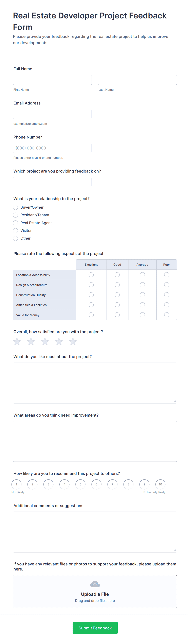188x644 pixels.
Task: Submit the feedback form
Action: coord(95,628)
